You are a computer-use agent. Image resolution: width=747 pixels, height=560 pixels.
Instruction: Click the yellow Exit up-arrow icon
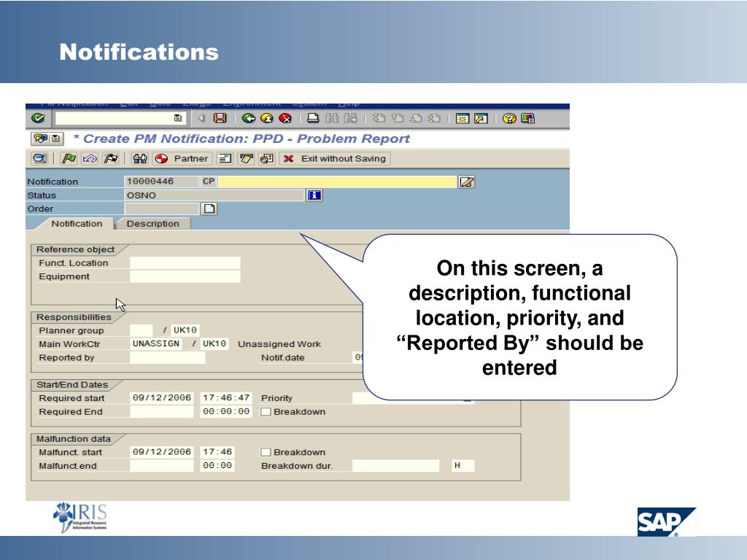[x=267, y=118]
